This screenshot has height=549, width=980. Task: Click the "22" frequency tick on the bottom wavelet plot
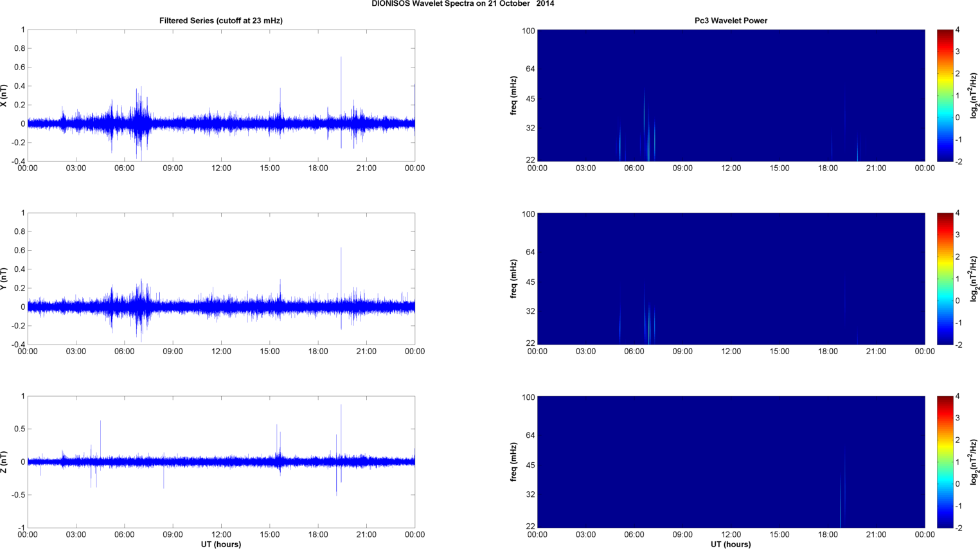click(x=530, y=527)
